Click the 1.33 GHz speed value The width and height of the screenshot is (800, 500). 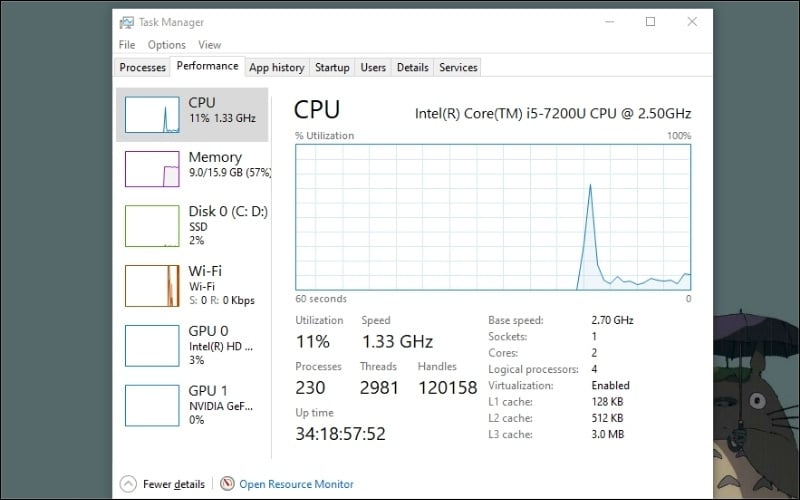pos(397,341)
